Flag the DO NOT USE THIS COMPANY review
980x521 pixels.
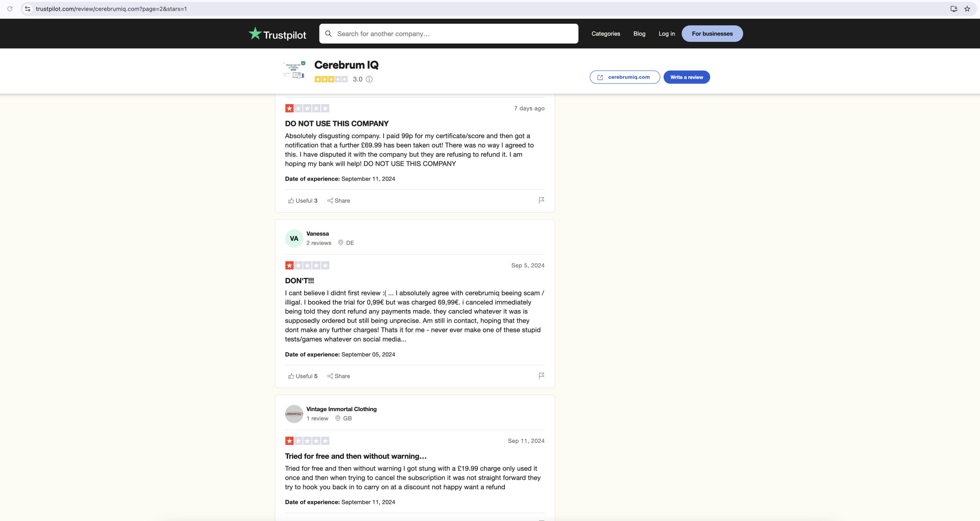click(x=541, y=200)
